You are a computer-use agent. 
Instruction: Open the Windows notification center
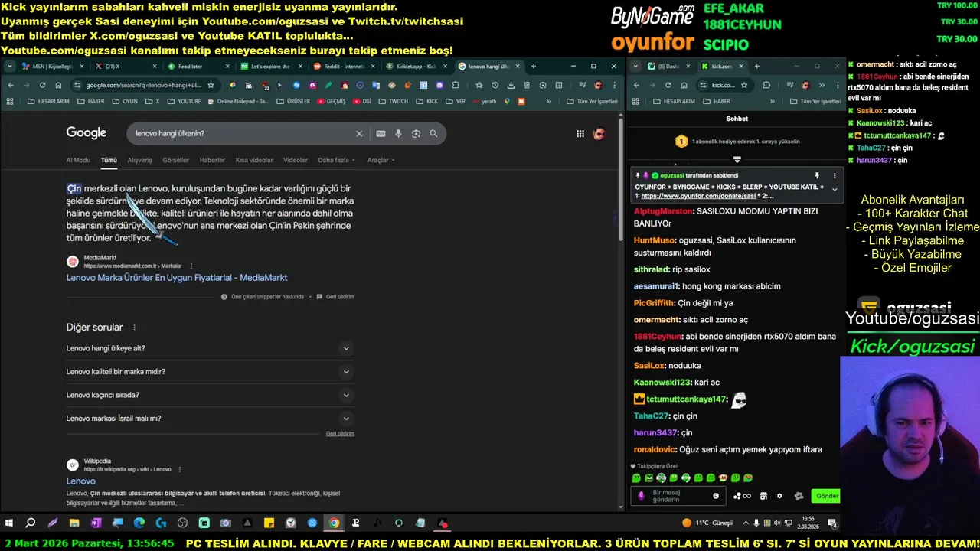point(831,523)
